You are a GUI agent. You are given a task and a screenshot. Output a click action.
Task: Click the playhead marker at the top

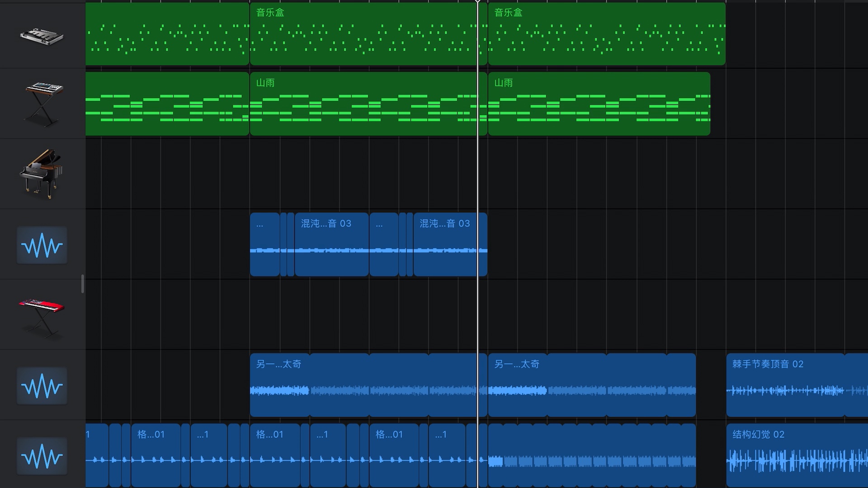[x=477, y=1]
